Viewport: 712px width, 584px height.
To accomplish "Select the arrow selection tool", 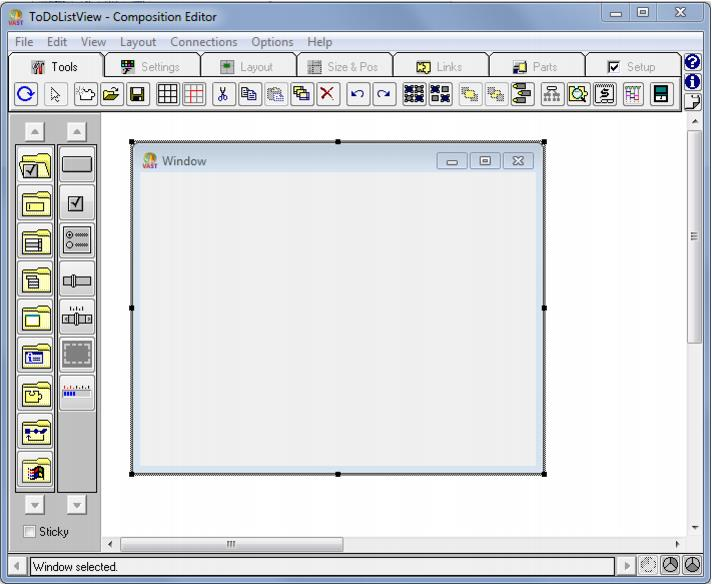I will coord(55,95).
